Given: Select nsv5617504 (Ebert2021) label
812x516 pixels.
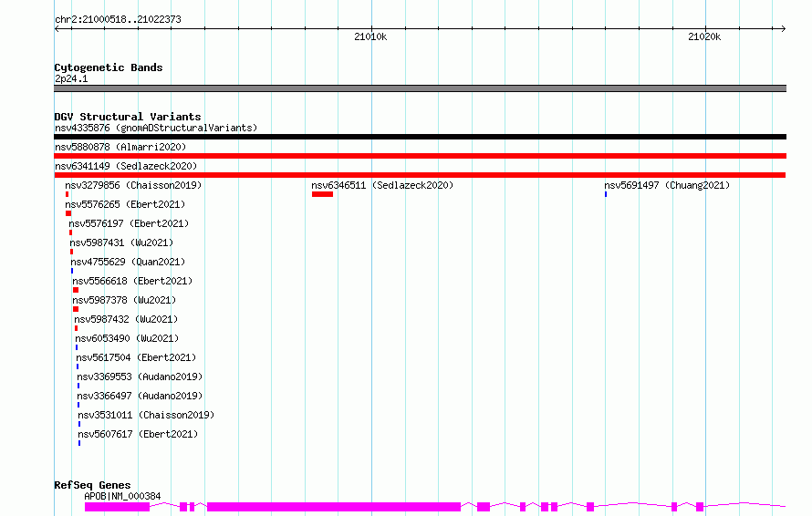Looking at the screenshot, I should pos(136,357).
